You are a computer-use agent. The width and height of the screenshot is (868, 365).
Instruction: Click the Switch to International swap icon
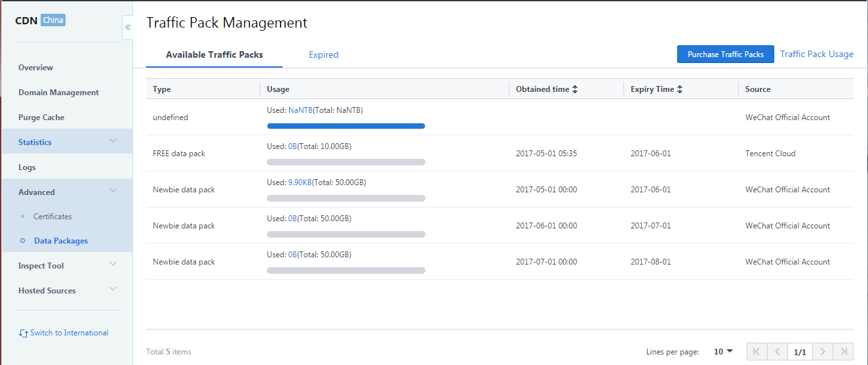pyautogui.click(x=24, y=333)
